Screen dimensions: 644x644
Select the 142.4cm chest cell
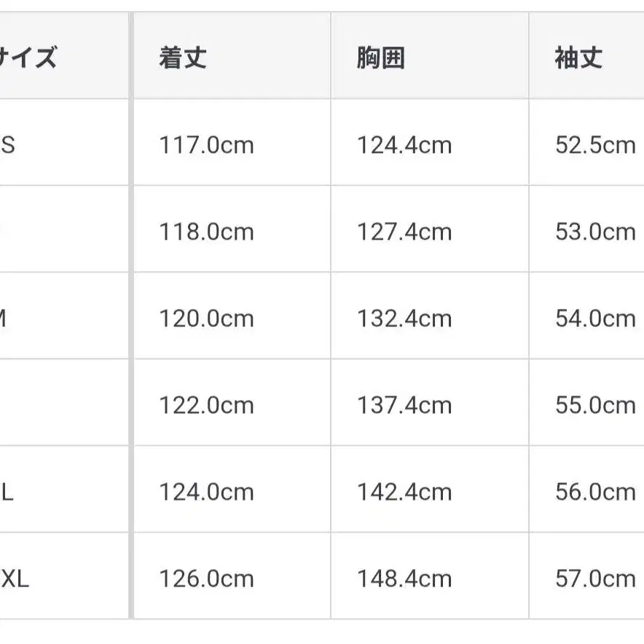click(404, 492)
